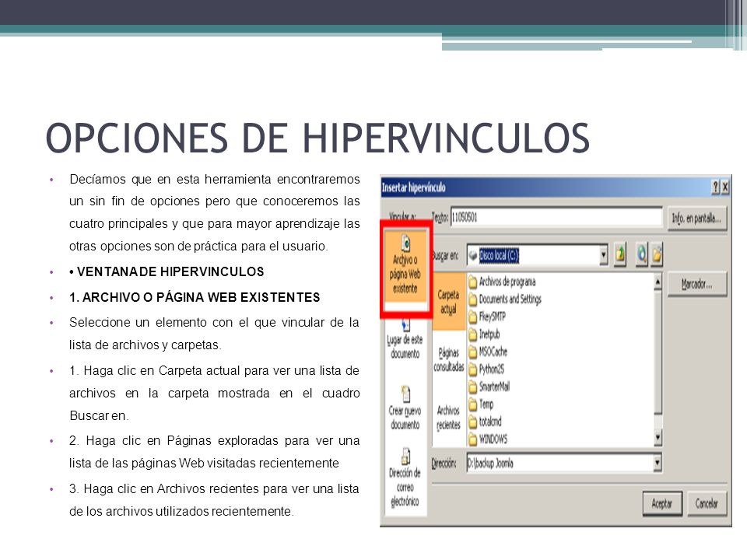Select the FkeySMTP folder
This screenshot has height=560, width=747.
487,317
